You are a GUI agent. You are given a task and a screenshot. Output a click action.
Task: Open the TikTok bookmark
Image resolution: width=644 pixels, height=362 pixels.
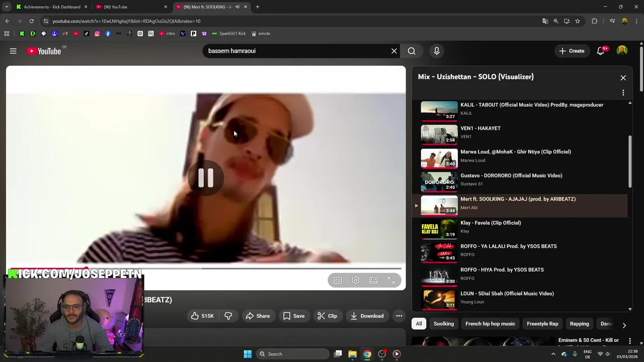tap(87, 34)
